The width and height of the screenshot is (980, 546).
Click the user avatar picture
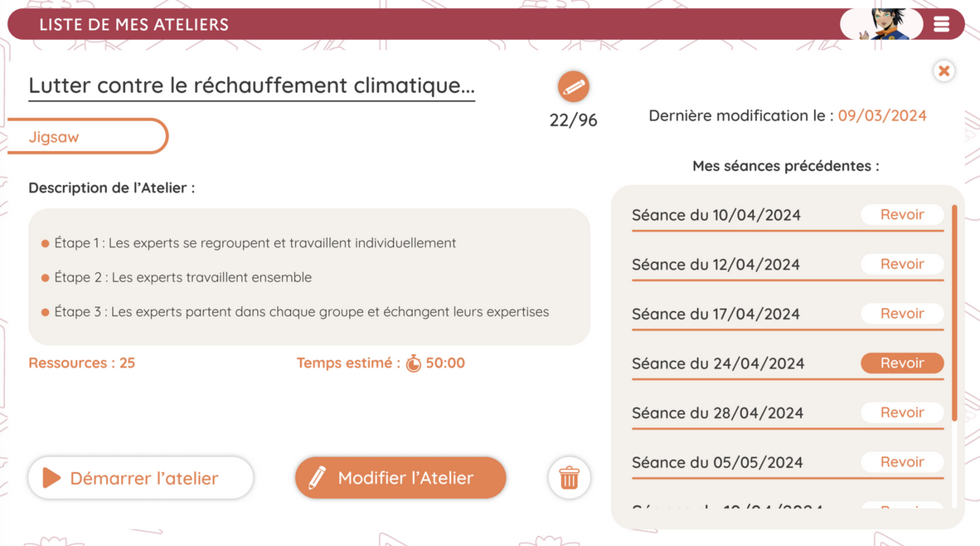pos(881,24)
